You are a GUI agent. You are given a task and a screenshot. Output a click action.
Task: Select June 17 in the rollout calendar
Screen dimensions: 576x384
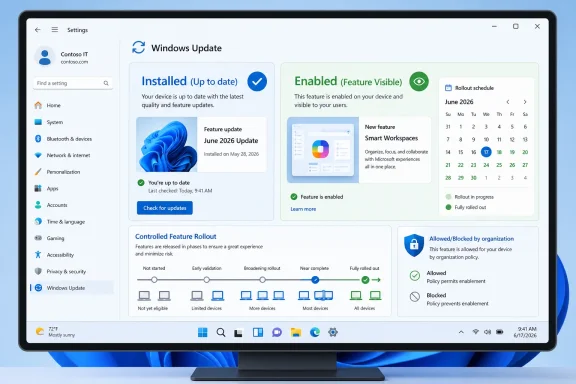pos(486,152)
